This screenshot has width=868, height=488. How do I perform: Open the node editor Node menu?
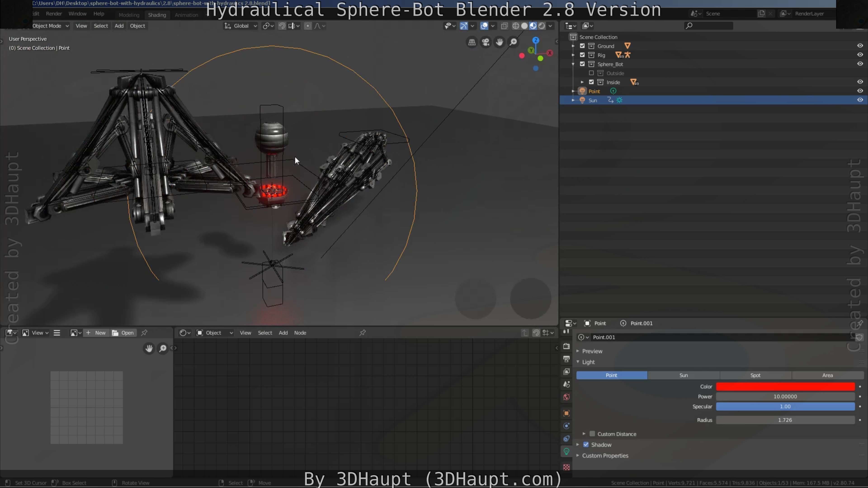pos(300,333)
